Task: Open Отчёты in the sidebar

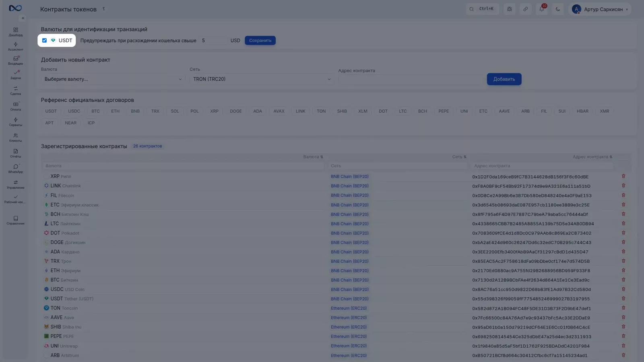Action: coord(16,154)
